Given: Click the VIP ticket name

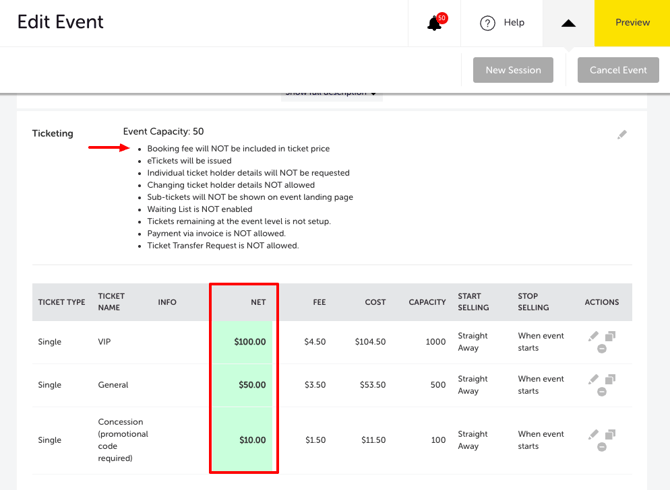Looking at the screenshot, I should click(104, 342).
